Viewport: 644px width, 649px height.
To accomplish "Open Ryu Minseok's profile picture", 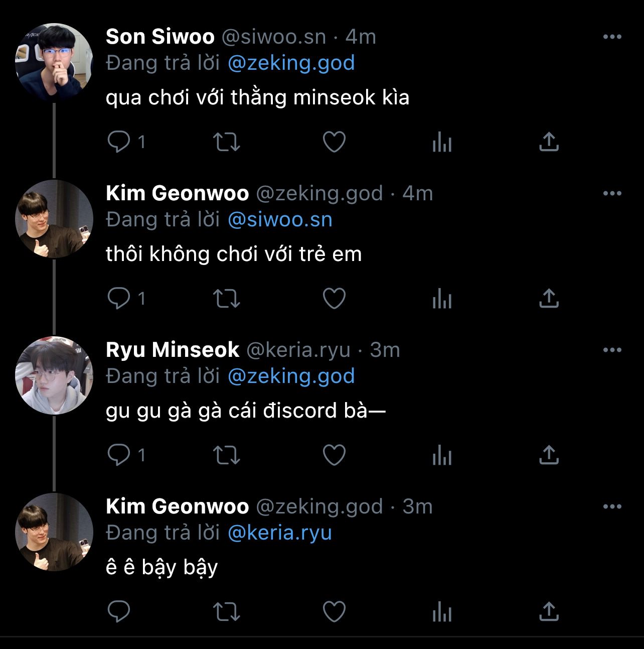I will [x=54, y=375].
